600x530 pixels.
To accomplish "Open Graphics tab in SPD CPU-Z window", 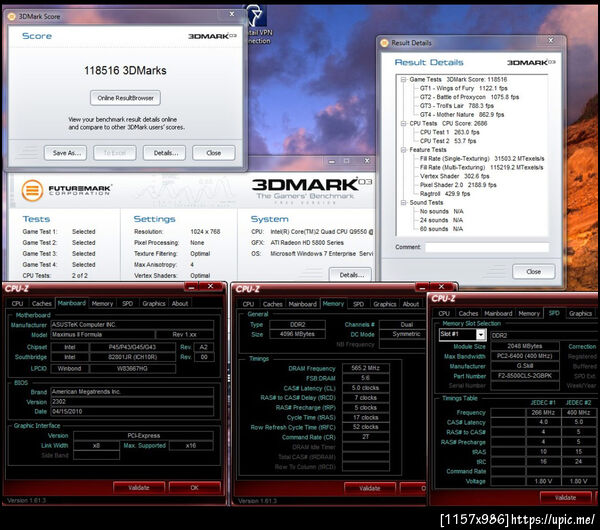I will pyautogui.click(x=580, y=313).
